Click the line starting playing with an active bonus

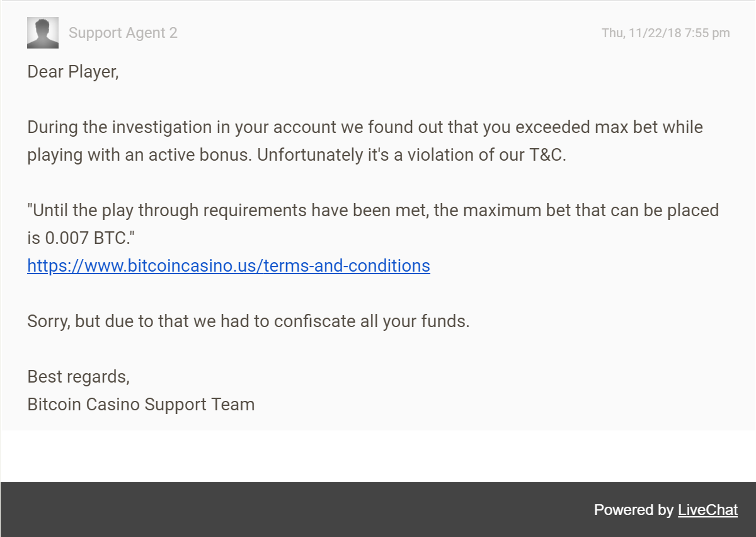(x=297, y=155)
